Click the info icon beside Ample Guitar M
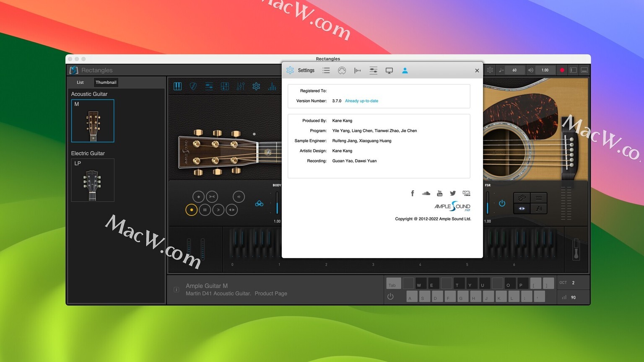This screenshot has width=644, height=362. click(x=177, y=290)
